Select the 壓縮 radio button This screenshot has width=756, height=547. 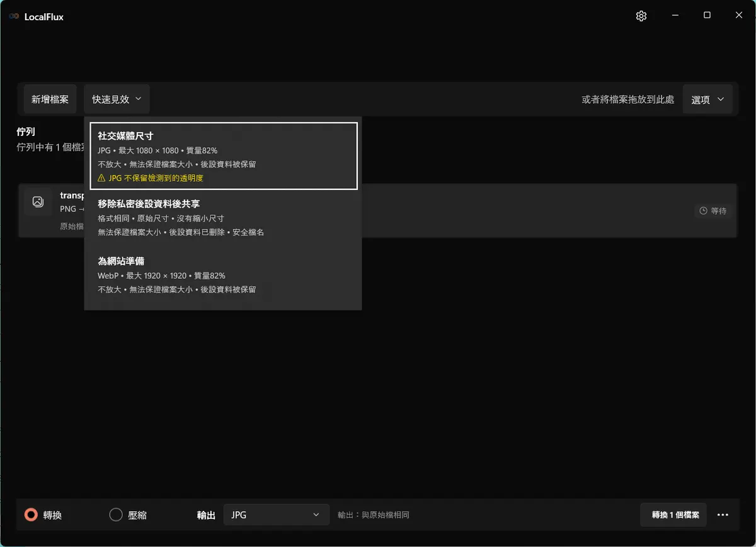point(116,515)
